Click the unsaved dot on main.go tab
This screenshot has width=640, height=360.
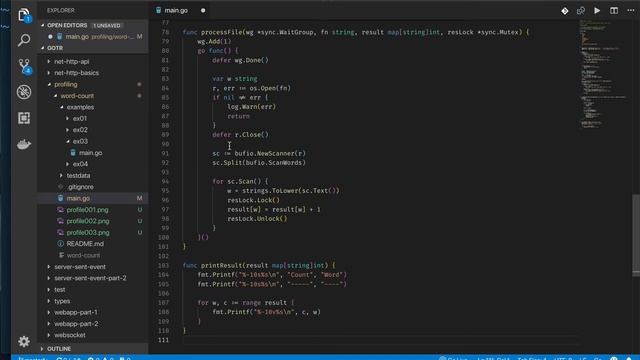click(203, 11)
